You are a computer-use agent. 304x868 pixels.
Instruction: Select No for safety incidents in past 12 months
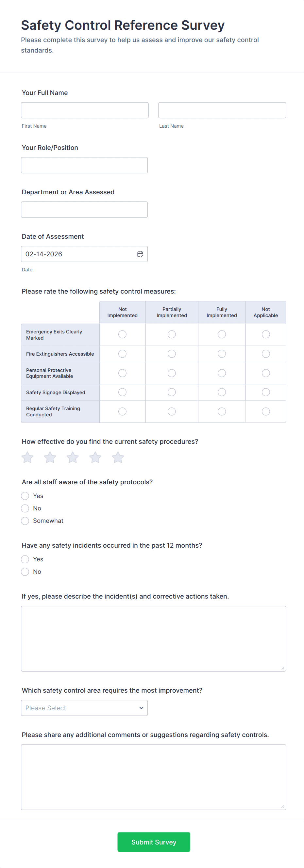click(25, 571)
